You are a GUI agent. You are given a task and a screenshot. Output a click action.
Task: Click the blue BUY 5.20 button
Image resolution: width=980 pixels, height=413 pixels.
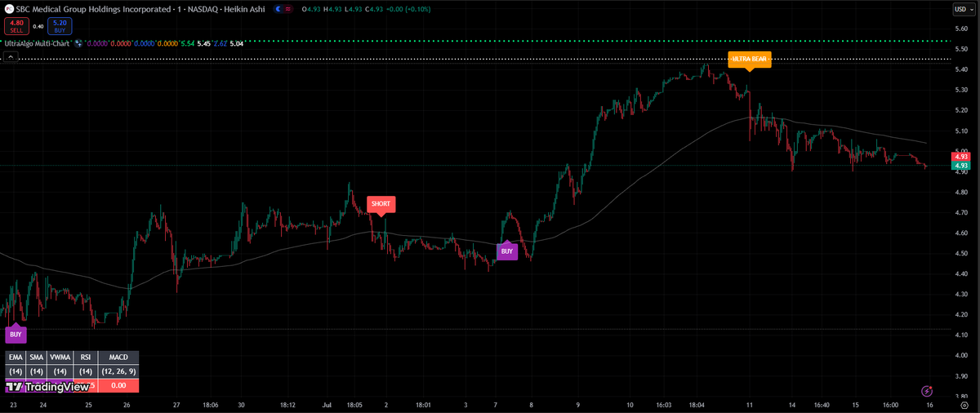click(60, 26)
